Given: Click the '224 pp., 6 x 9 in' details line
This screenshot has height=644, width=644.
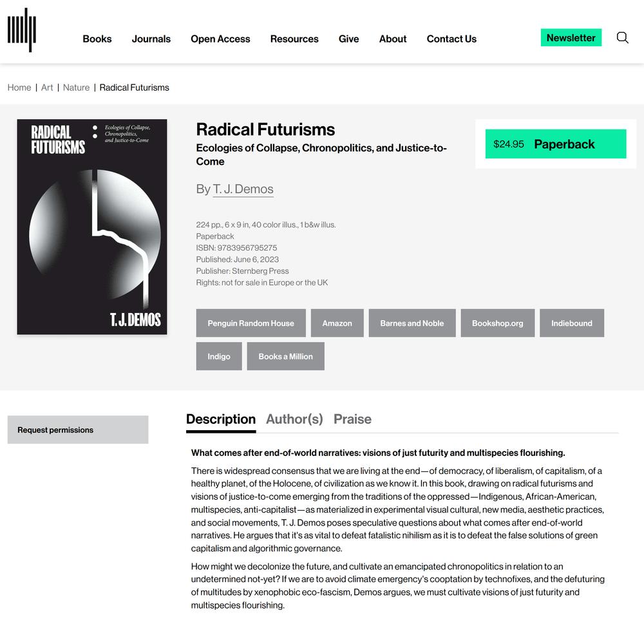Looking at the screenshot, I should point(266,225).
